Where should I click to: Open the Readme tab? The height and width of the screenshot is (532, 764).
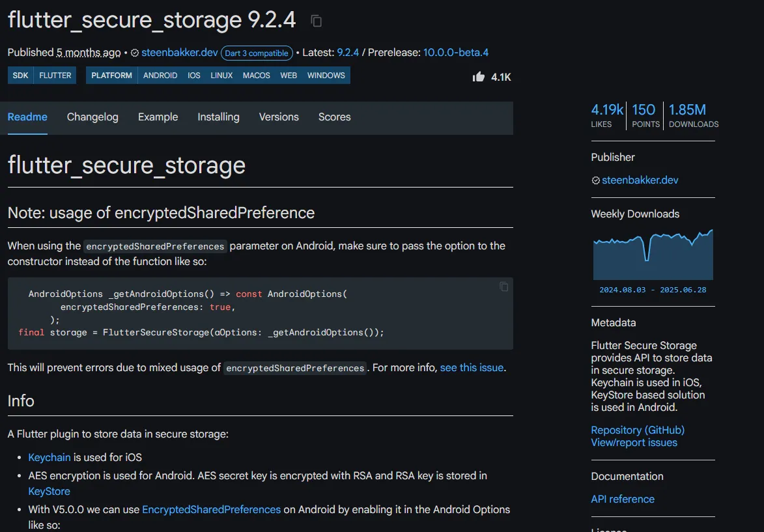[27, 117]
